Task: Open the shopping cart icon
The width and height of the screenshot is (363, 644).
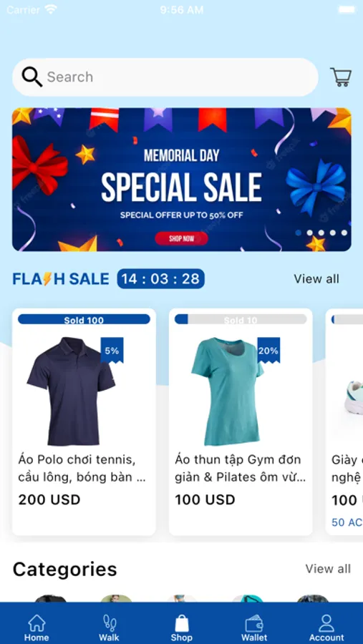Action: pos(341,77)
